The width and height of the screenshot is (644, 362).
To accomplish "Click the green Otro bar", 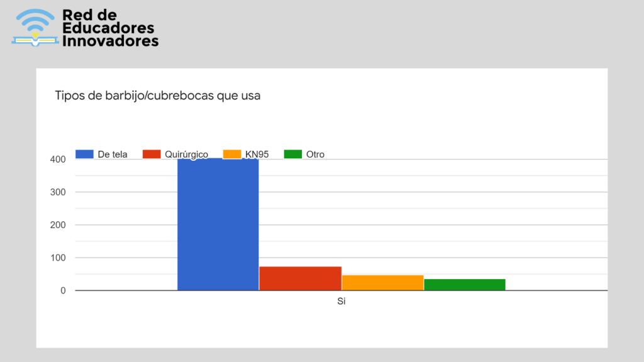I will click(x=464, y=285).
